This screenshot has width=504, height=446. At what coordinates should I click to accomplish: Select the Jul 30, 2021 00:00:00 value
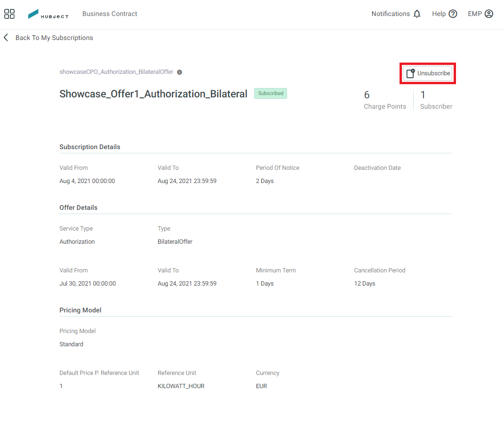[88, 283]
